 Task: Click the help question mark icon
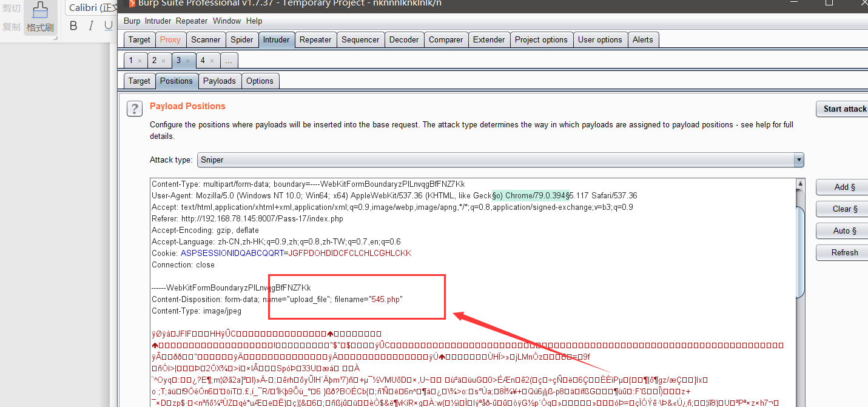134,109
